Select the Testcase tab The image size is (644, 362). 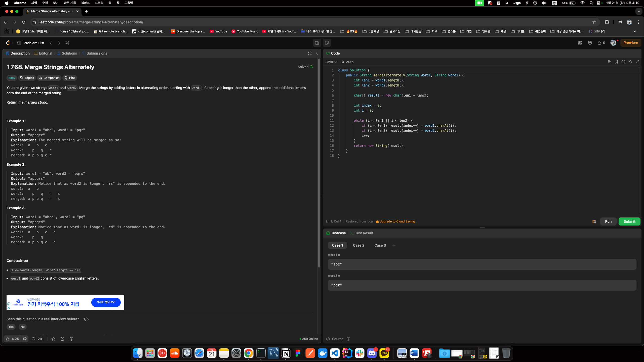tap(336, 233)
